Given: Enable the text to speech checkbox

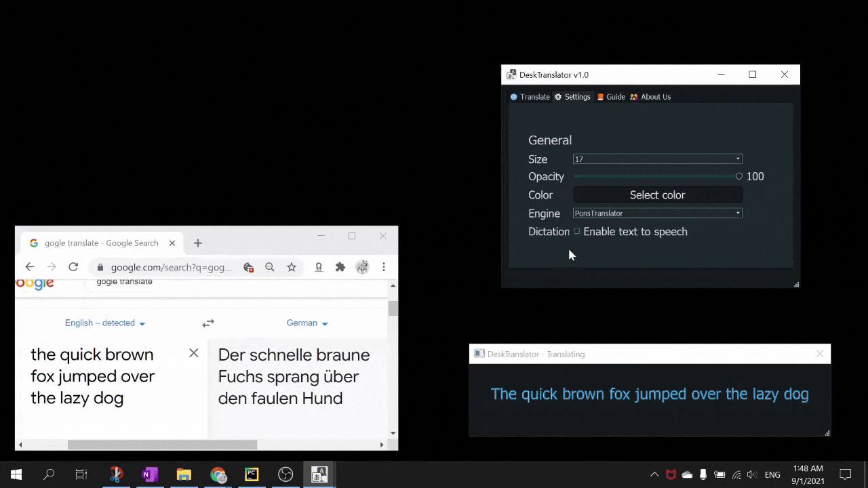Looking at the screenshot, I should point(577,232).
